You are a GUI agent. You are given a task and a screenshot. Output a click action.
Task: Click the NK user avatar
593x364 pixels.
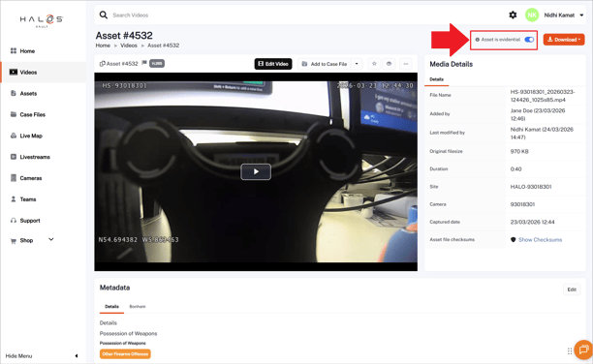coord(532,15)
